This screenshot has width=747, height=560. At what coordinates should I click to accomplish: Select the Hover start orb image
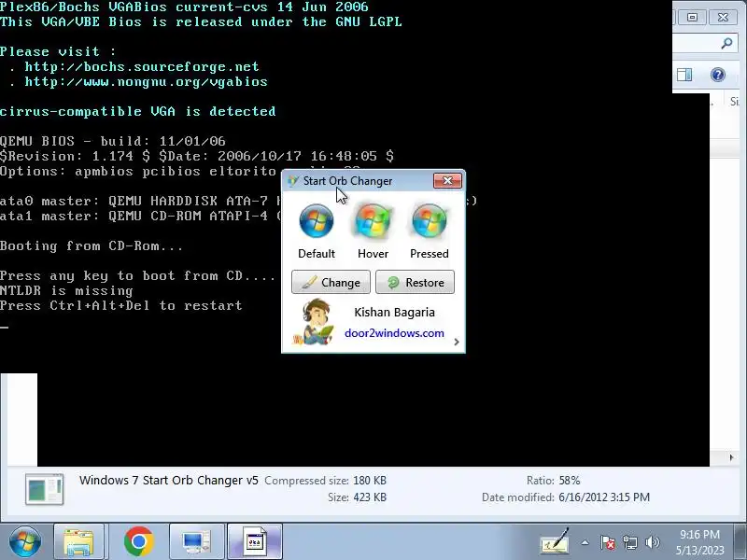[x=373, y=220]
